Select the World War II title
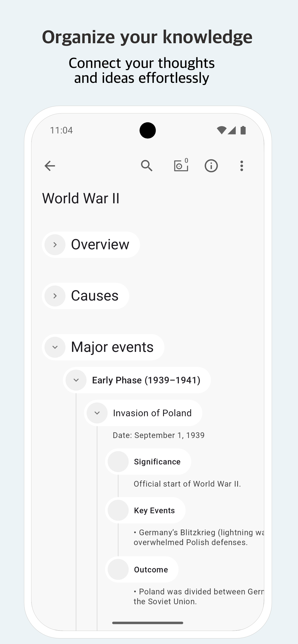298x644 pixels. point(81,199)
